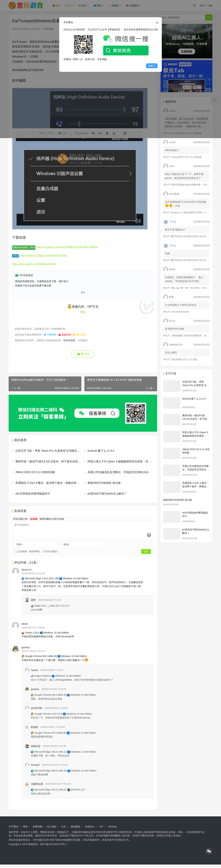
Task: Open the SiteMap footer link
Action: point(112,827)
